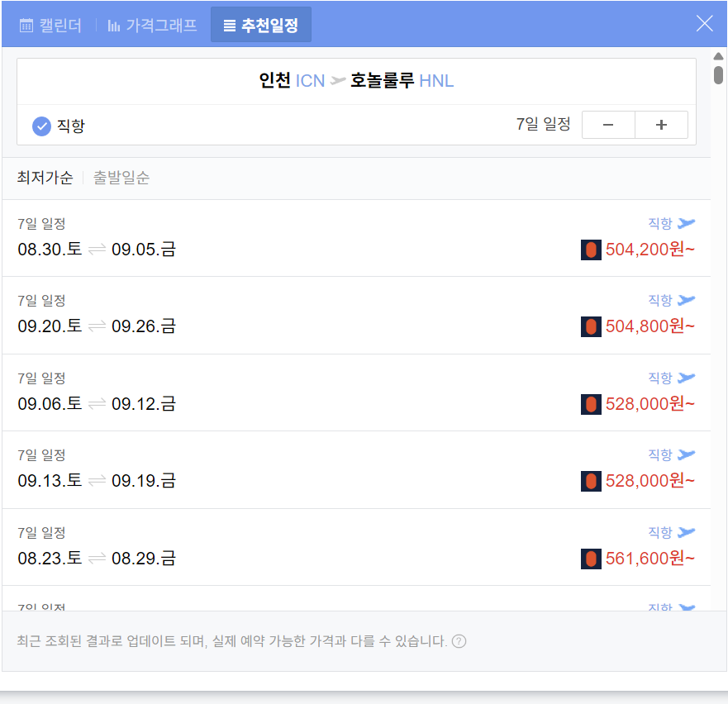
Task: Click airline logo beside 561,600원
Action: point(591,559)
